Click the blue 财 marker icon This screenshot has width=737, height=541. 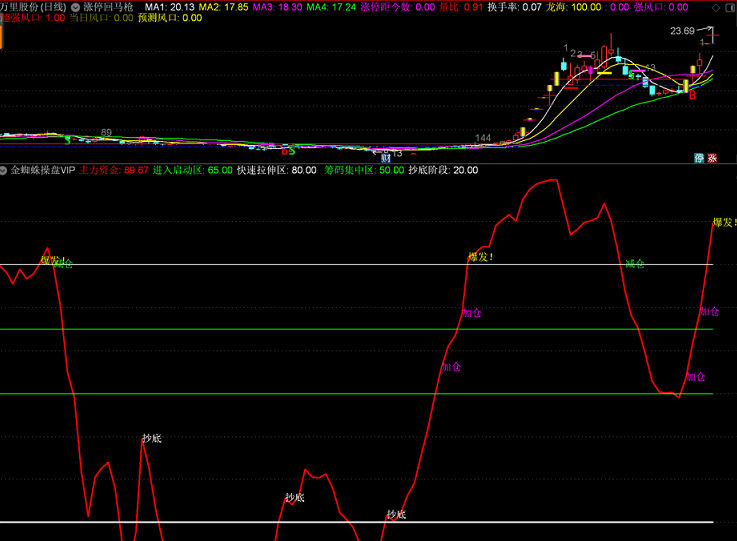385,157
